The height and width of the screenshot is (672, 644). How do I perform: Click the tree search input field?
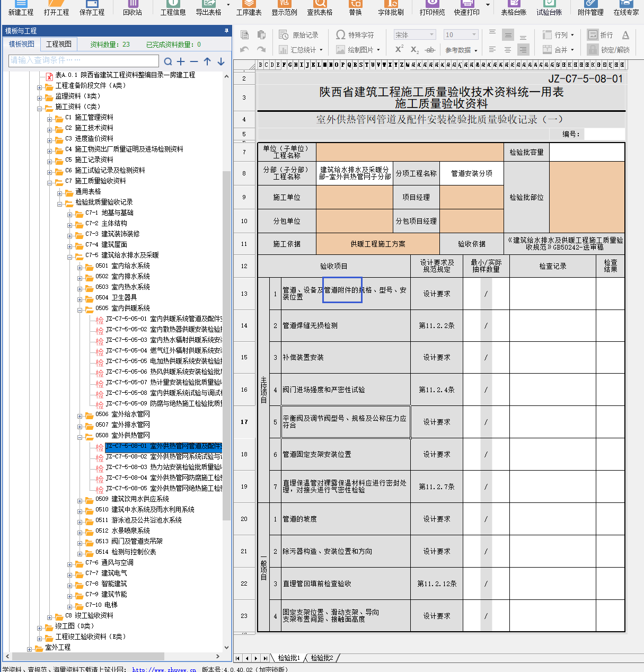tap(84, 60)
